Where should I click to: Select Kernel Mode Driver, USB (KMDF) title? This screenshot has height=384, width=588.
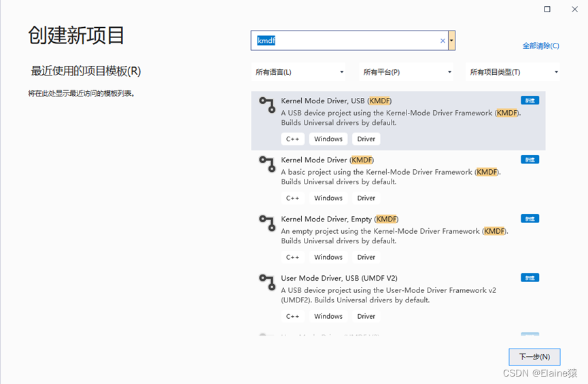[336, 101]
